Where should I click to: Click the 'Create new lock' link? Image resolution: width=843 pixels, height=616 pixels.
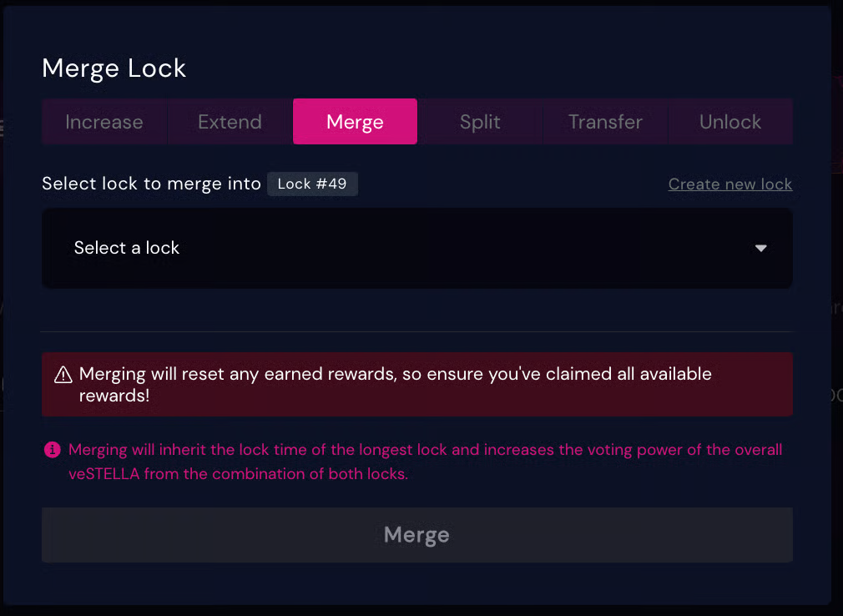[x=729, y=184]
